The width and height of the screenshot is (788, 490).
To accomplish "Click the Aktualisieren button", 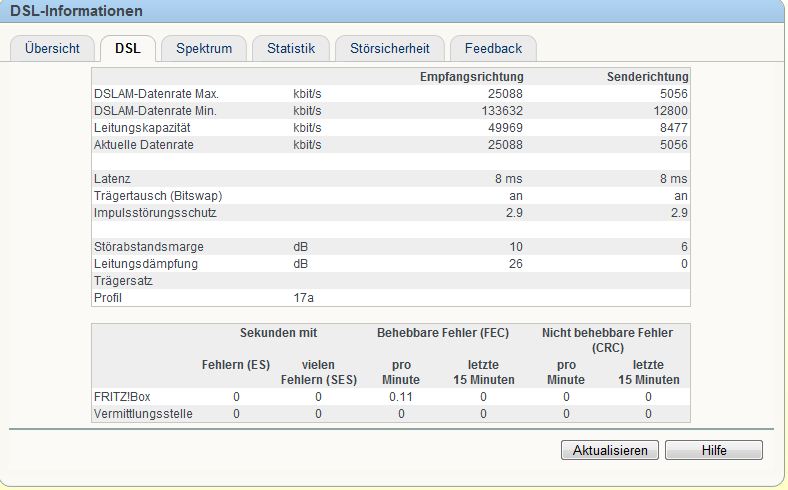I will coord(610,450).
